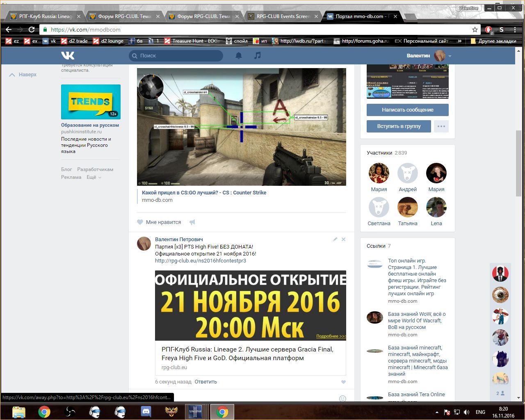Click the S extension icon in the toolbar
This screenshot has width=525, height=420.
click(501, 30)
